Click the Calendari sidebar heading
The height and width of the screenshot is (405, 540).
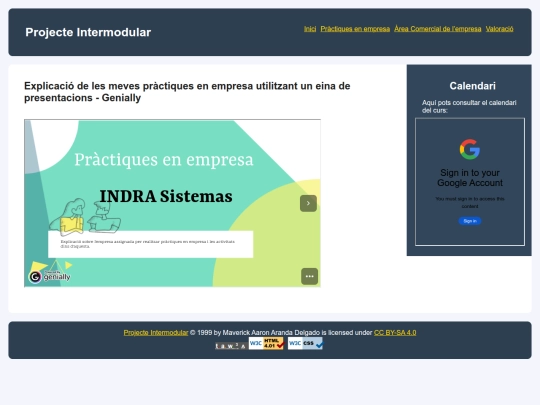pyautogui.click(x=472, y=86)
